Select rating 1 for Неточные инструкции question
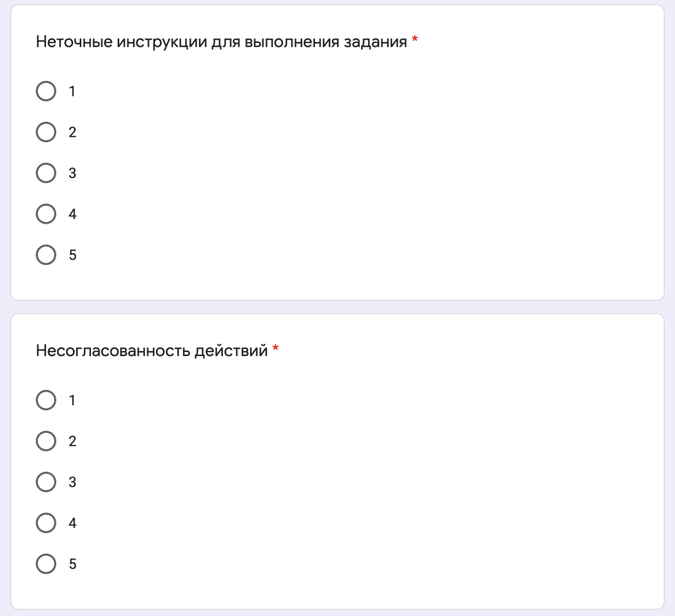Viewport: 675px width, 616px height. (46, 91)
